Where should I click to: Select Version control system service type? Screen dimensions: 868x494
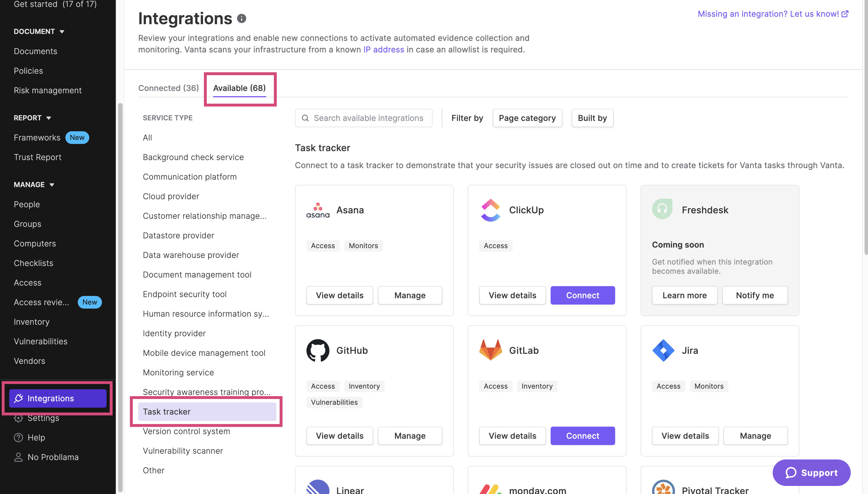click(186, 431)
